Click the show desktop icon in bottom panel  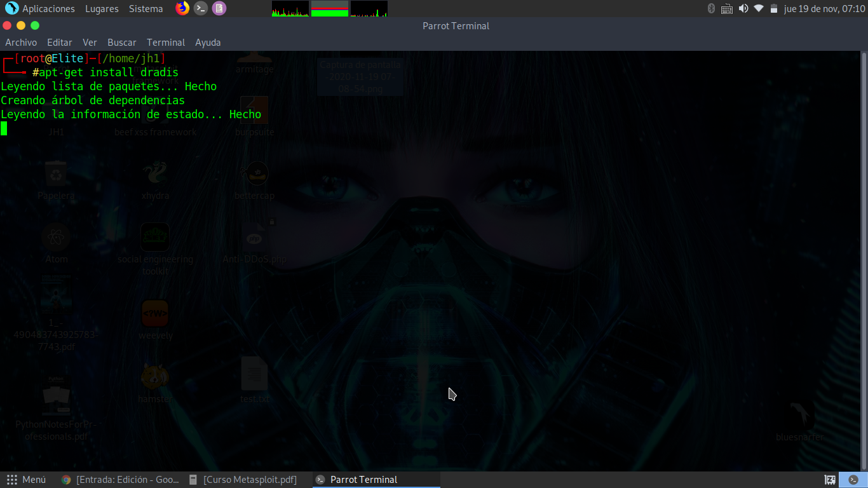(830, 480)
